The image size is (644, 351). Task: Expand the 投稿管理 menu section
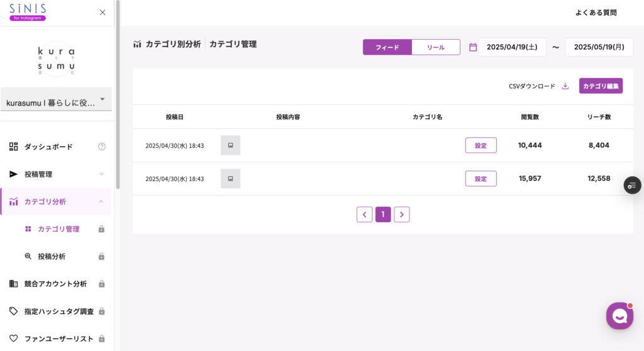tap(56, 174)
